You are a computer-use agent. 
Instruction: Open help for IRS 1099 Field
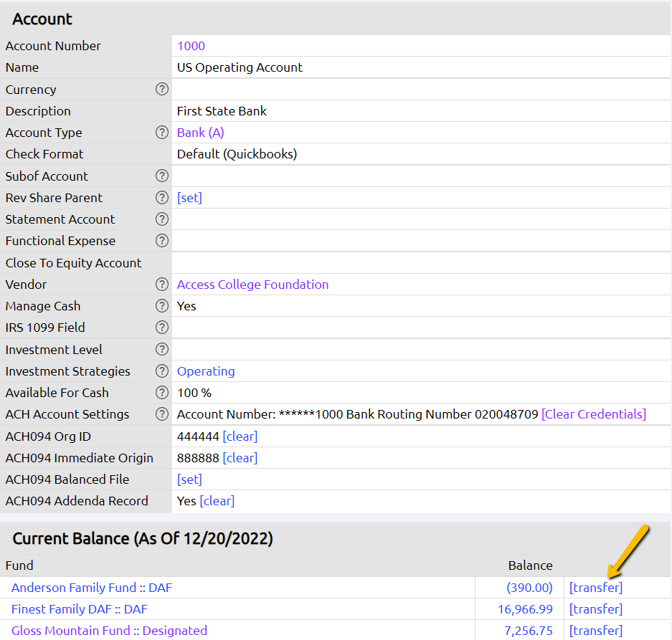(x=162, y=328)
